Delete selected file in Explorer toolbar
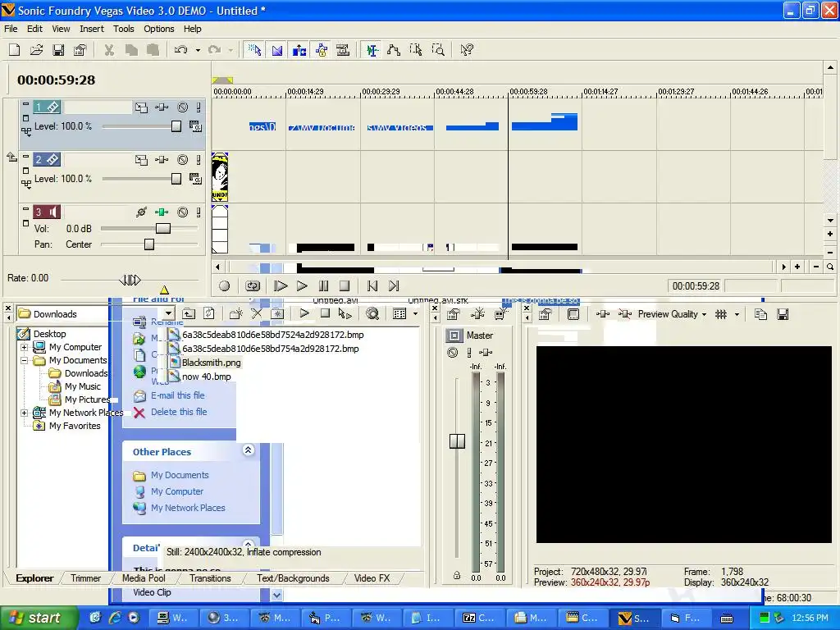This screenshot has width=840, height=630. 257,314
